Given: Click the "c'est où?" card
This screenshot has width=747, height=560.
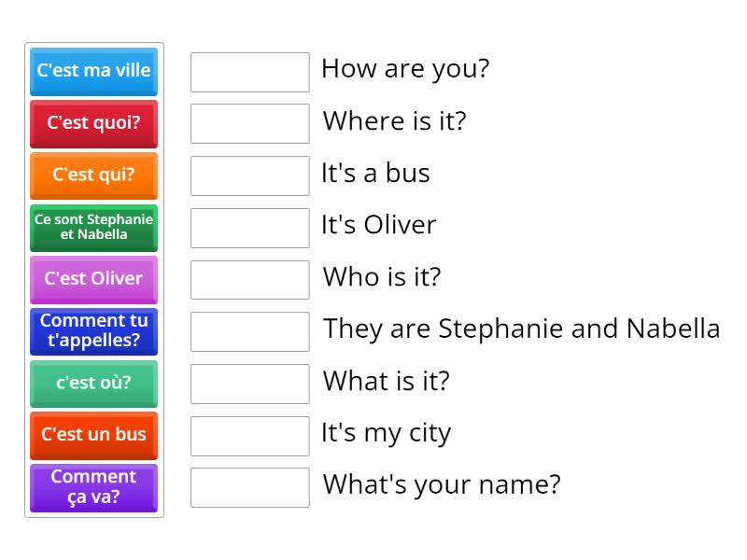Looking at the screenshot, I should [x=93, y=384].
